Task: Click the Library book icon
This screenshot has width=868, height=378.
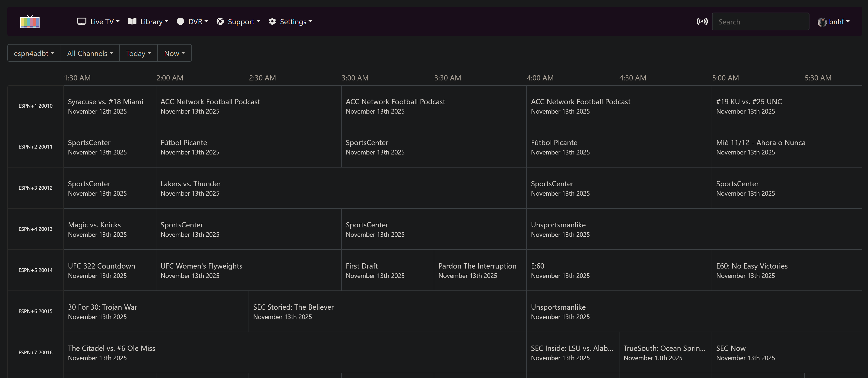Action: tap(132, 21)
